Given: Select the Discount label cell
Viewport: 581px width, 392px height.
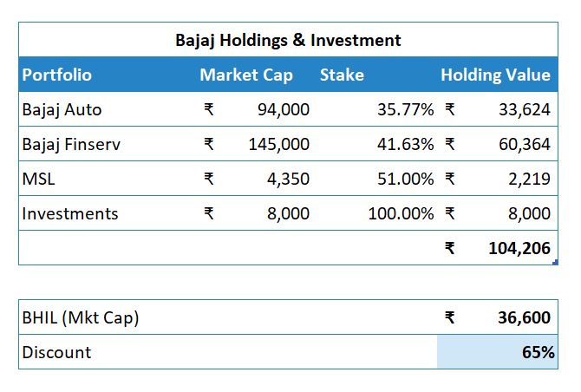Looking at the screenshot, I should coord(56,352).
